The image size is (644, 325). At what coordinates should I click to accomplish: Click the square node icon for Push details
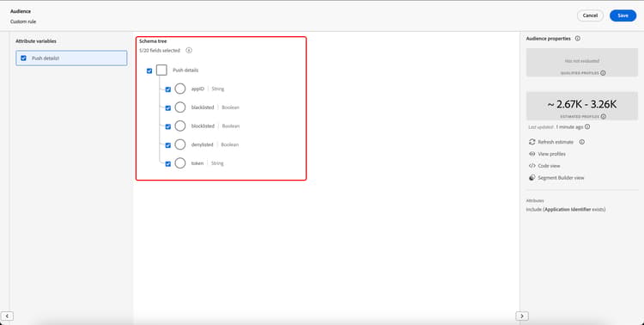161,71
